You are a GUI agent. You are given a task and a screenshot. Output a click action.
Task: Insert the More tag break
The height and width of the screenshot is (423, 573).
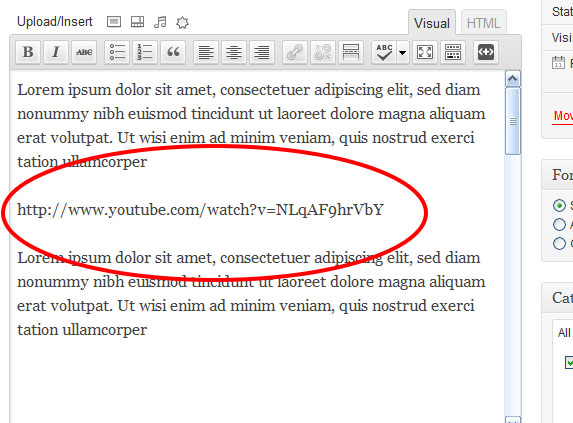351,52
